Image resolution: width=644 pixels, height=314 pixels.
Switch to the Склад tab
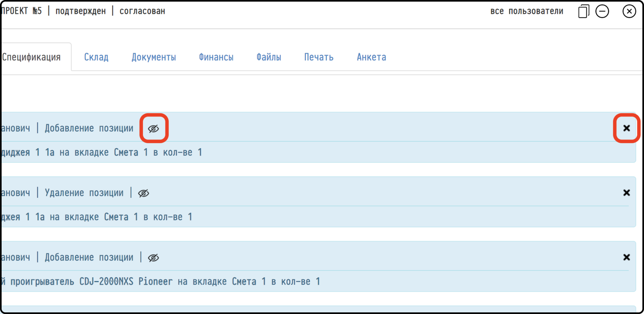96,57
